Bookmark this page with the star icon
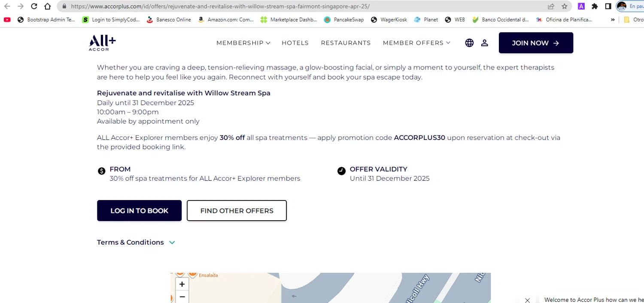This screenshot has width=644, height=303. (565, 6)
